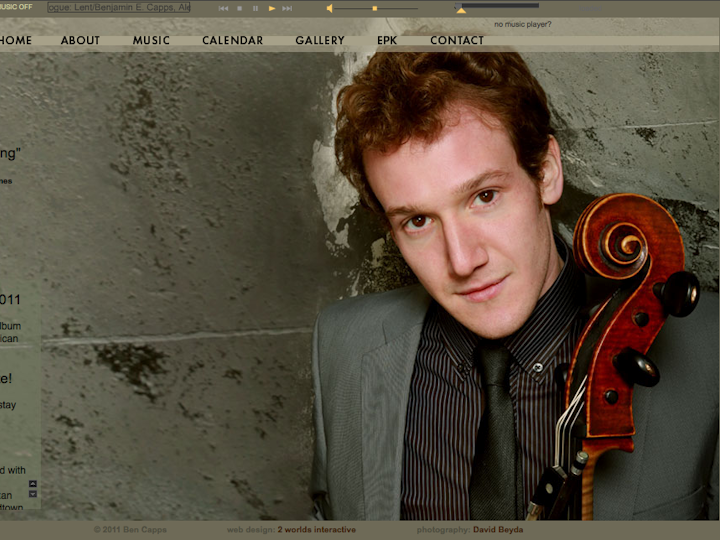Screen dimensions: 720x540
Task: Go to the HOME page
Action: tap(15, 41)
